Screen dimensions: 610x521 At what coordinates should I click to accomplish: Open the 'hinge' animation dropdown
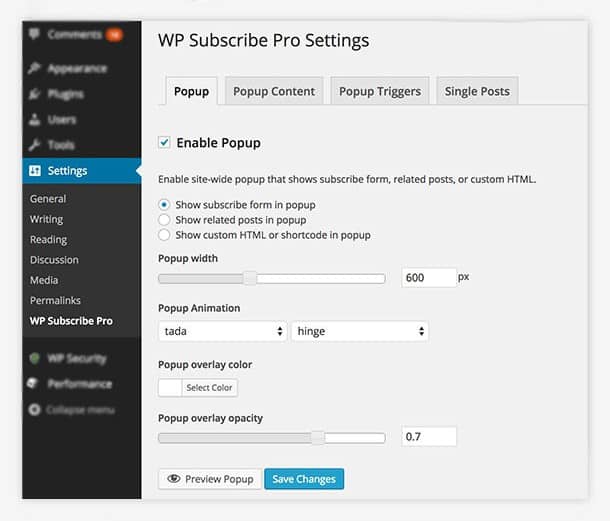(x=360, y=331)
